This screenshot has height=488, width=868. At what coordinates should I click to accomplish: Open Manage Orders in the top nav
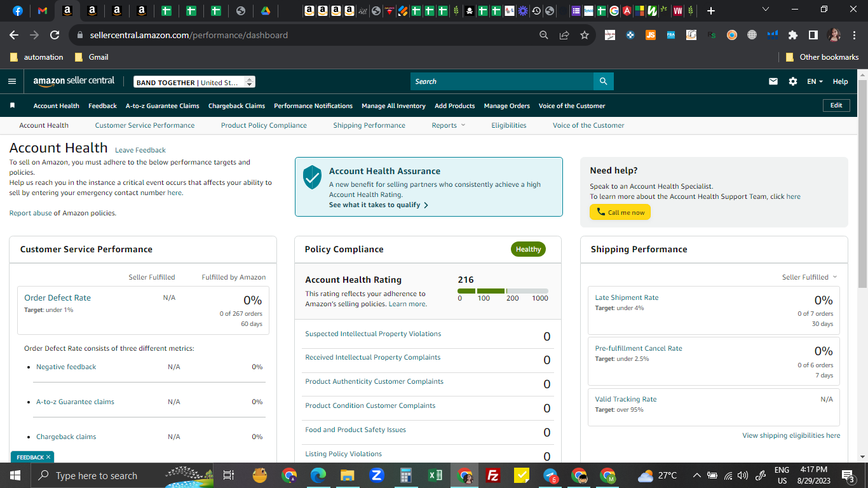tap(507, 105)
